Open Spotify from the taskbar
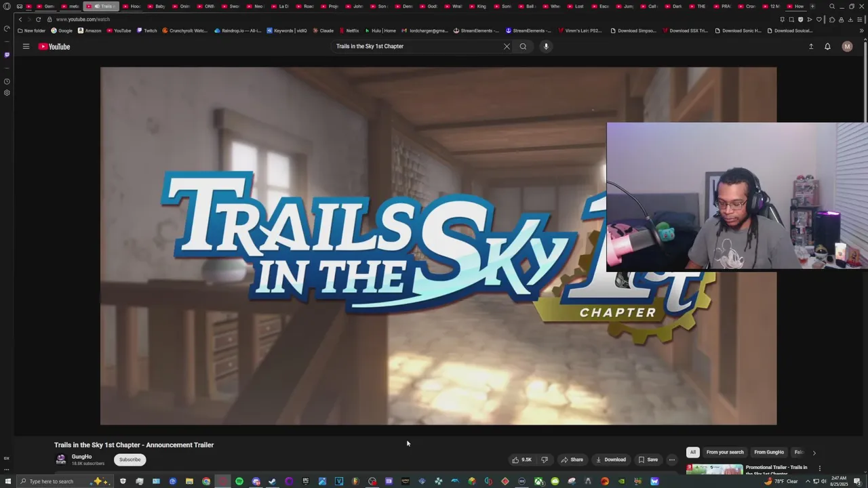 (x=239, y=481)
